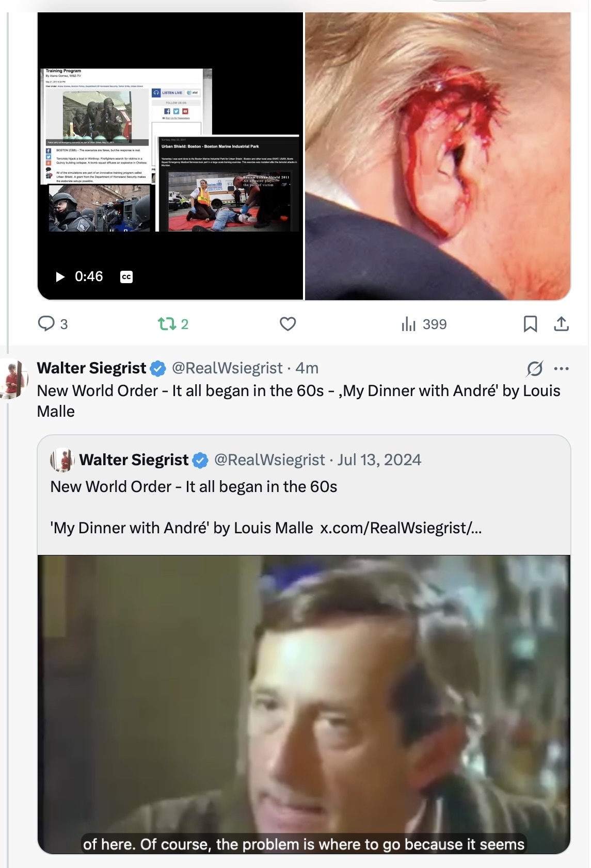Open the bloody ear photo
Screen dimensions: 591x868
click(x=438, y=156)
